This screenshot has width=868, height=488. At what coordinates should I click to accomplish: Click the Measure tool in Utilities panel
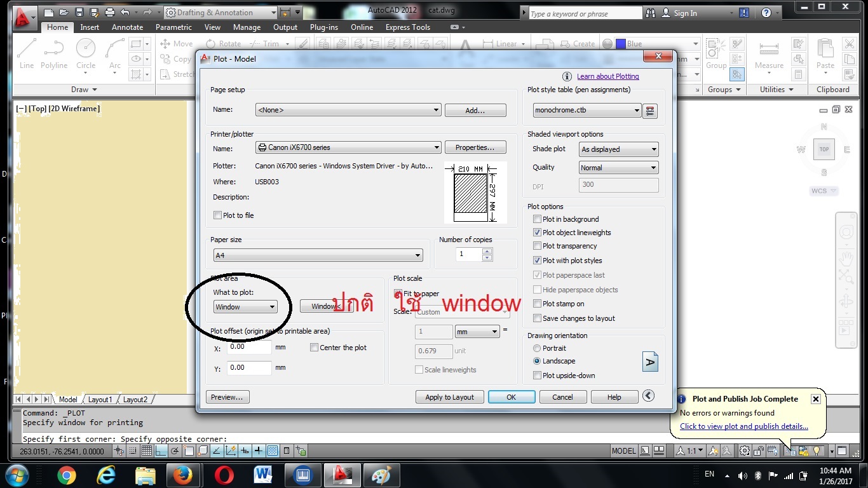[769, 55]
